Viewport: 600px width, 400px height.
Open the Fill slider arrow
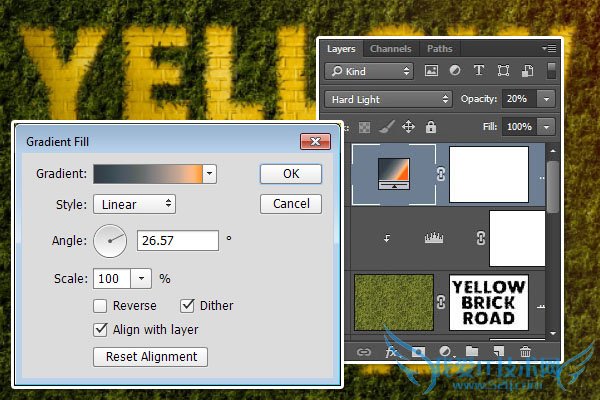pyautogui.click(x=546, y=127)
